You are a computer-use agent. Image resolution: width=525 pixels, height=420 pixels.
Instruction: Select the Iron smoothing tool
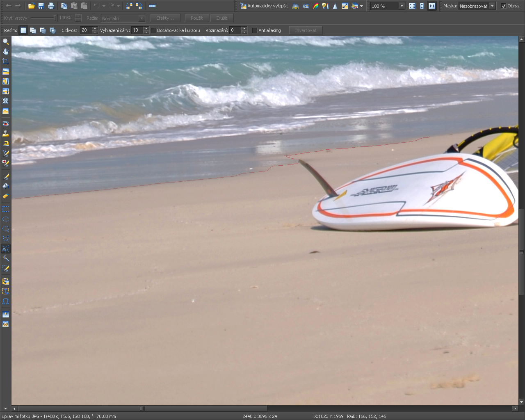(x=6, y=144)
